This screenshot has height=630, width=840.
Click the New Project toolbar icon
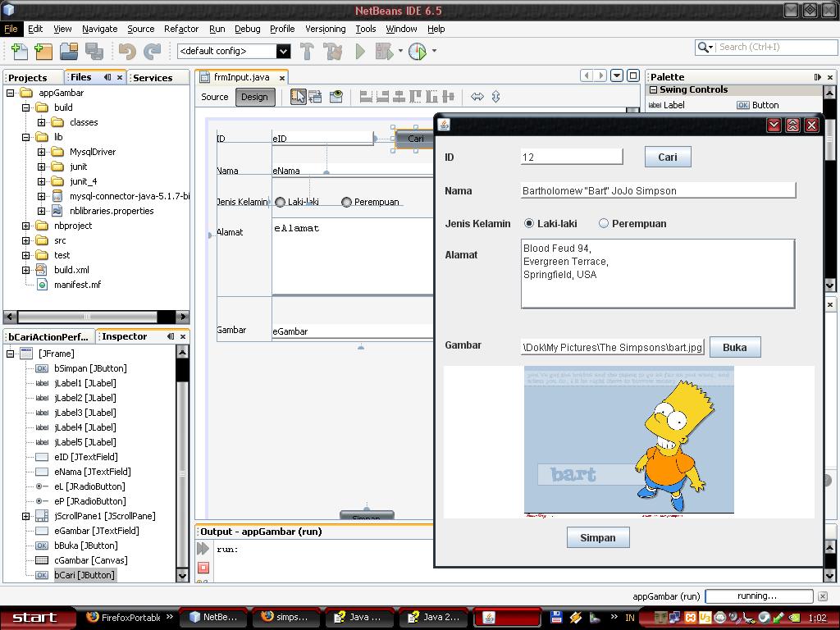click(43, 51)
